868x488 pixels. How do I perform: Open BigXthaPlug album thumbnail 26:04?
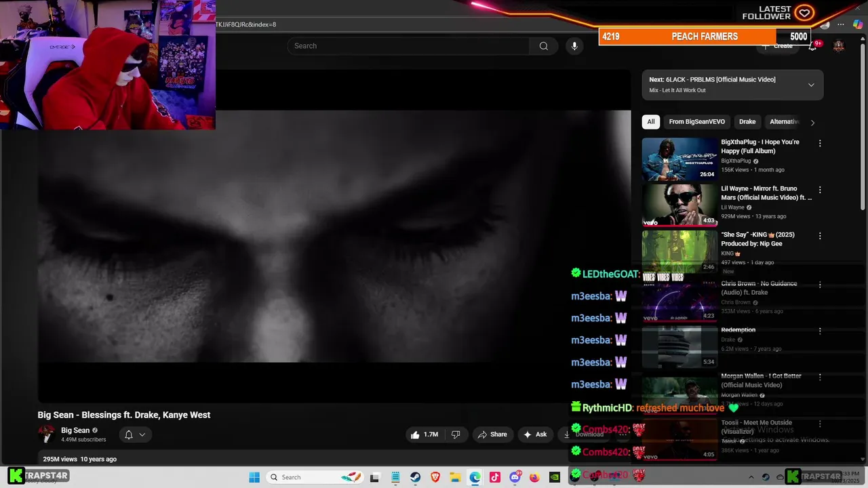pos(679,159)
